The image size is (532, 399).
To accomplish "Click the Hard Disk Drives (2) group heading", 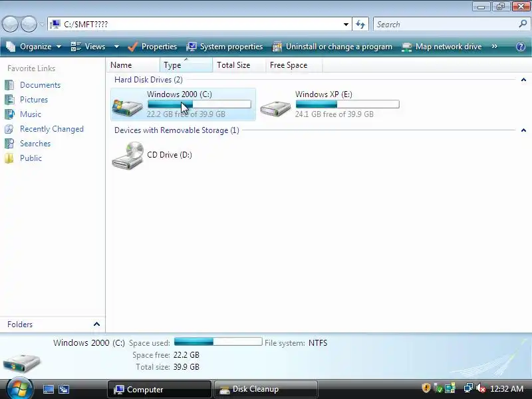I will (148, 80).
